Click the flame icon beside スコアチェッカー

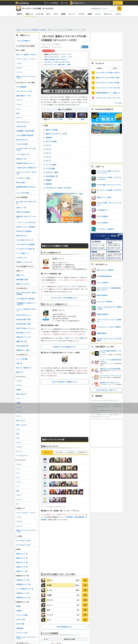(93, 98)
